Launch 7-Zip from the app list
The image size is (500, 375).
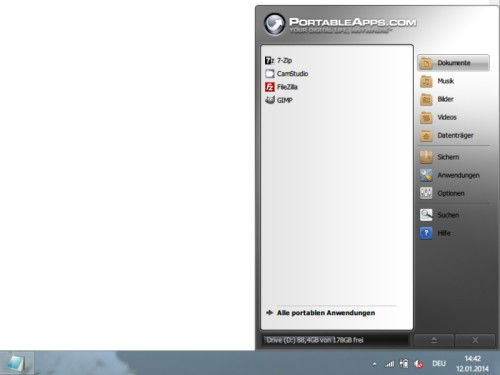click(278, 60)
